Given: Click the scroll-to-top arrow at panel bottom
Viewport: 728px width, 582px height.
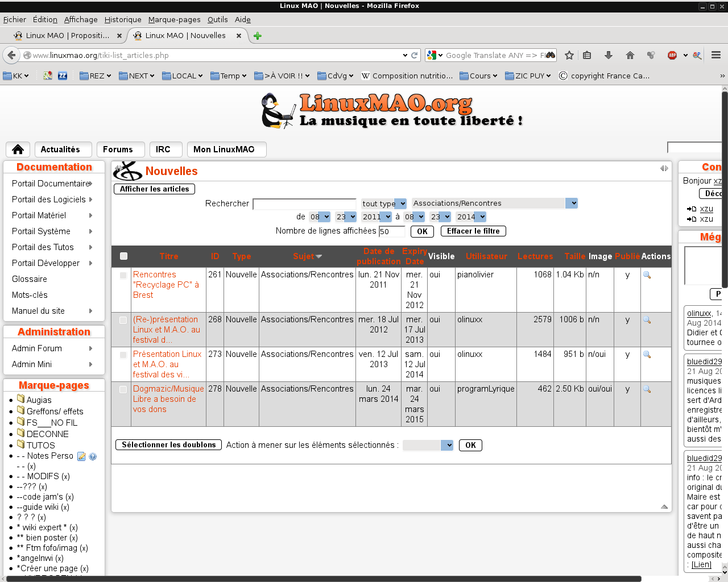Looking at the screenshot, I should 664,506.
